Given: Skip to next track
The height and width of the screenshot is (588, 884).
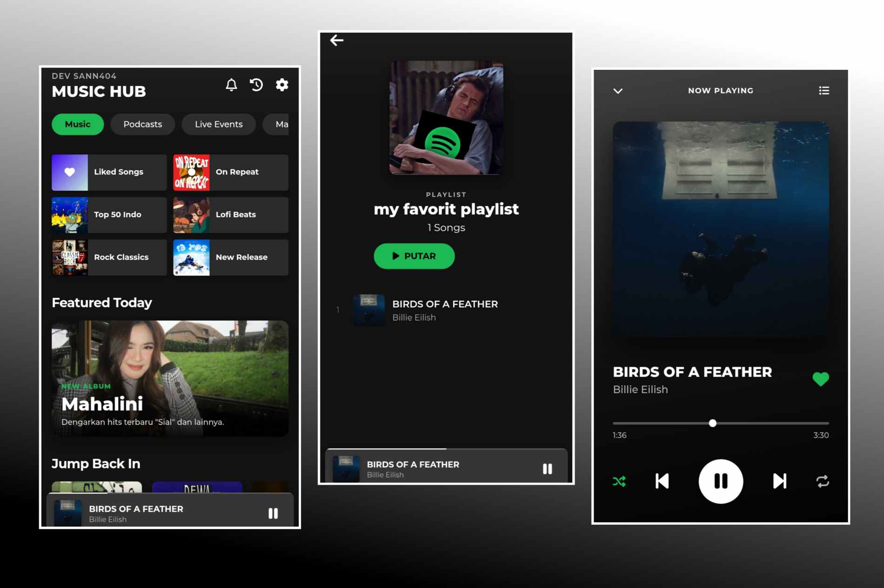Looking at the screenshot, I should [780, 481].
